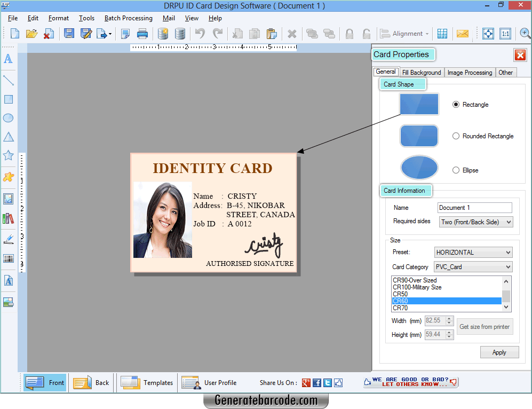Select the Rounded Rectangle card shape
Viewport: 532px width, 409px height.
[x=456, y=136]
